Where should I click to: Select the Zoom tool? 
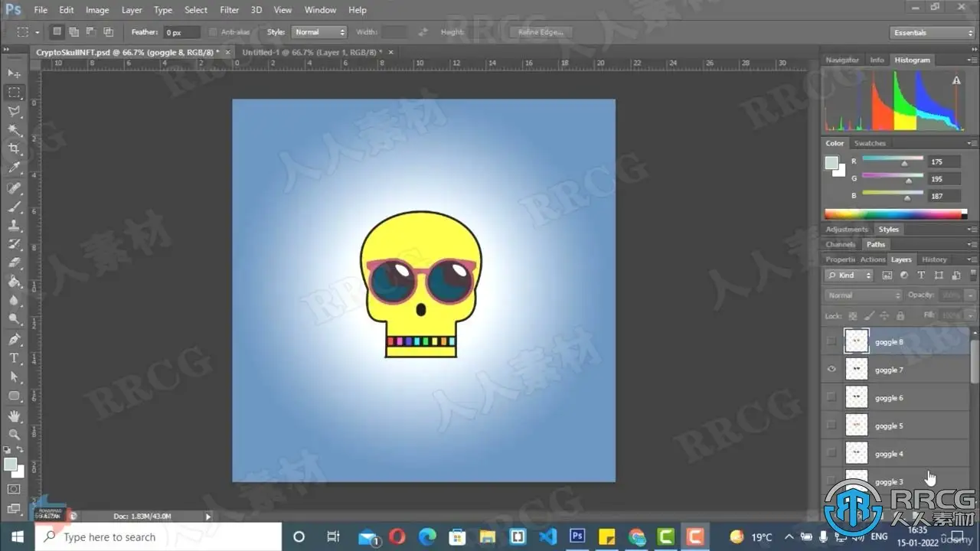coord(14,434)
